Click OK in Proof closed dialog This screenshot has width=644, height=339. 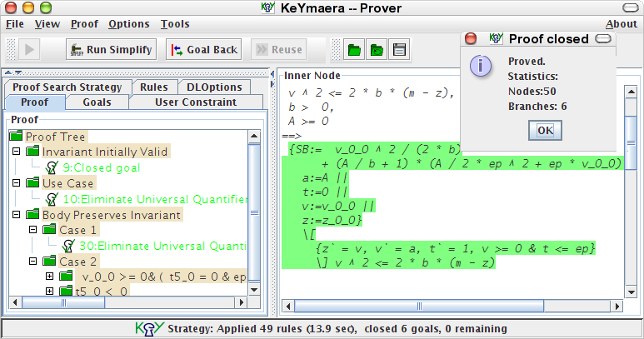pyautogui.click(x=545, y=130)
